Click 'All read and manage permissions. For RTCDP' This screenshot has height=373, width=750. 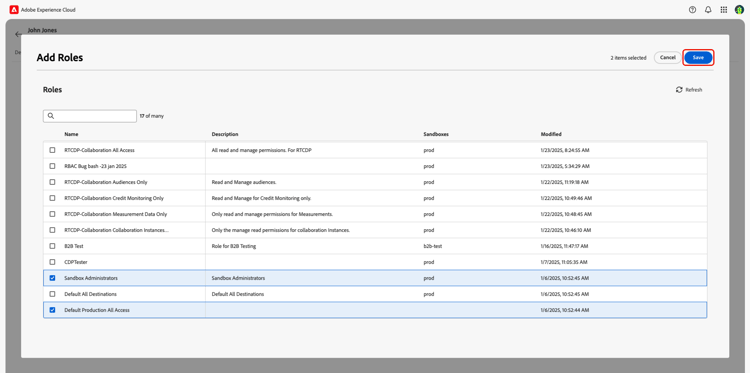pos(262,150)
